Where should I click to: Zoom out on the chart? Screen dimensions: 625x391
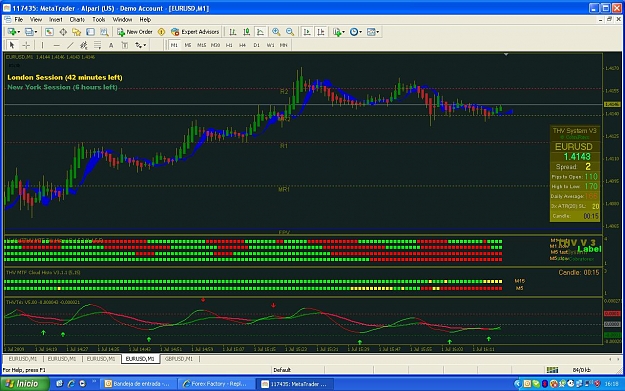[x=290, y=32]
